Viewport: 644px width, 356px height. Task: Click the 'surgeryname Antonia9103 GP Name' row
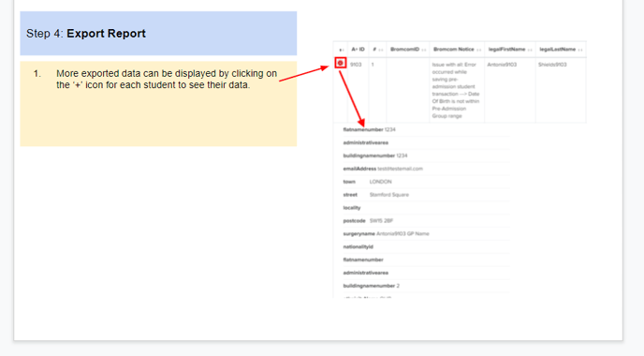426,233
